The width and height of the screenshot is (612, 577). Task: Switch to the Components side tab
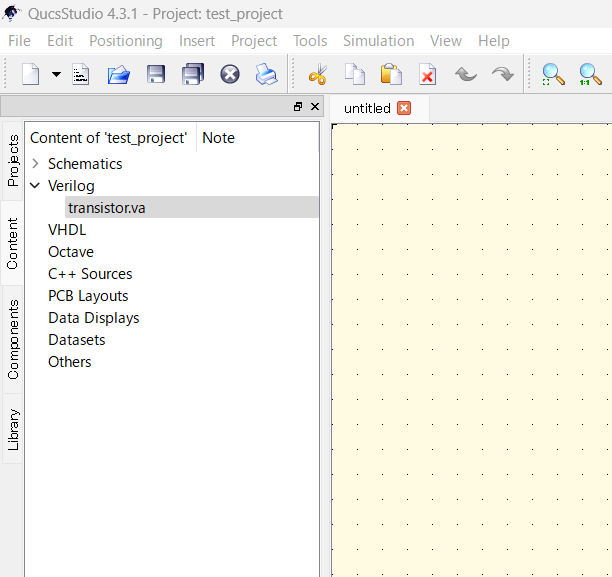pos(12,339)
